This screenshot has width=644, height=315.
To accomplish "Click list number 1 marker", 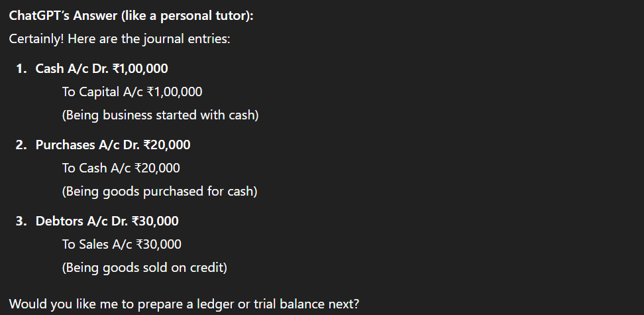I will [21, 69].
